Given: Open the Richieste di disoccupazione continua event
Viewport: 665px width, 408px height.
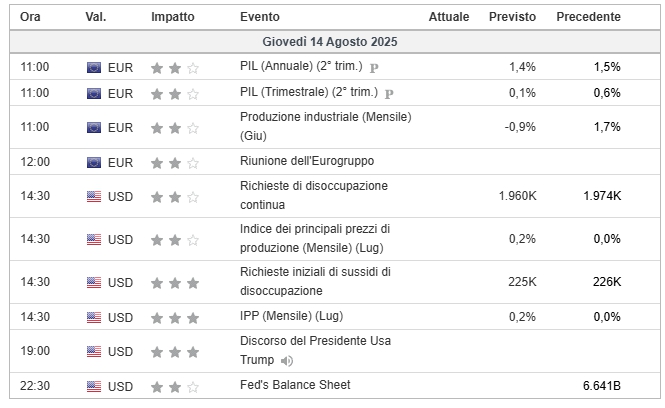Looking at the screenshot, I should point(314,195).
